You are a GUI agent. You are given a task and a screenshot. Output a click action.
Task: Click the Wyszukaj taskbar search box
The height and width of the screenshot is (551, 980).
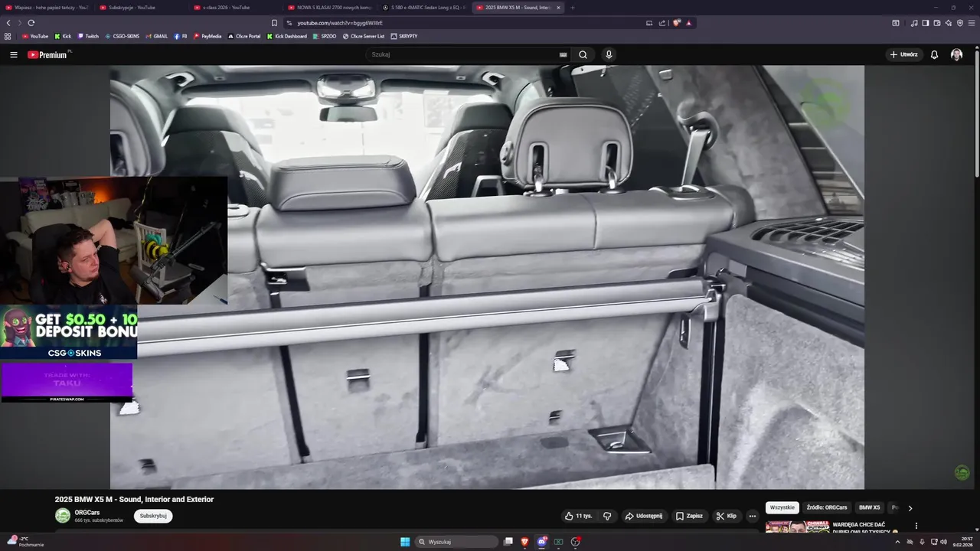(457, 542)
